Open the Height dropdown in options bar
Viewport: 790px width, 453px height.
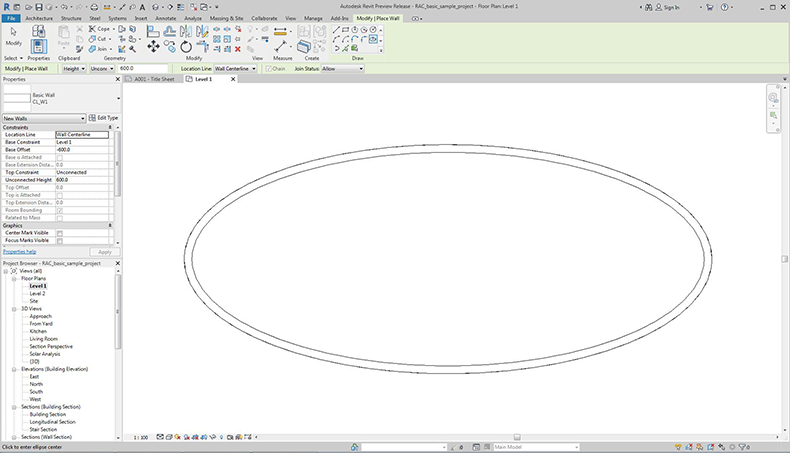74,69
